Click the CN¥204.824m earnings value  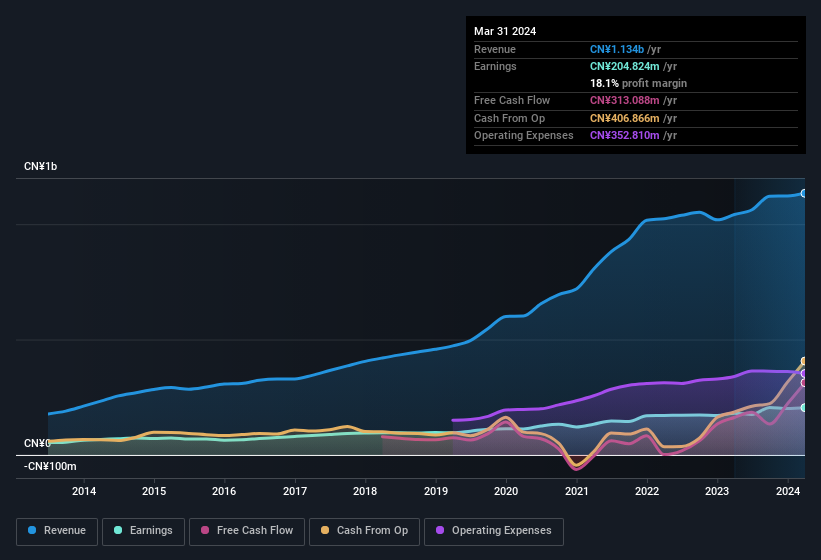tap(625, 66)
